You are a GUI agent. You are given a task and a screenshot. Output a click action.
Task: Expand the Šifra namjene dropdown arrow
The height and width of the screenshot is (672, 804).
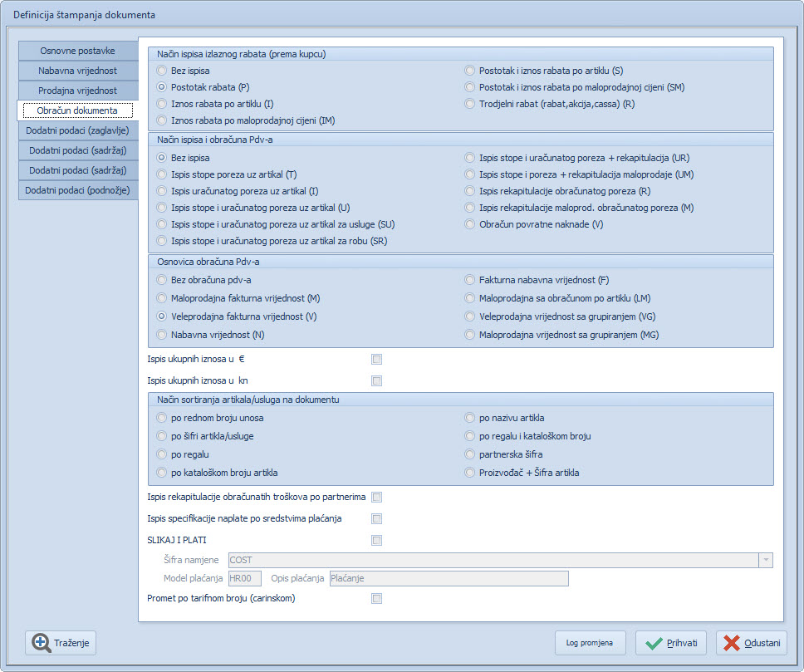[x=765, y=560]
